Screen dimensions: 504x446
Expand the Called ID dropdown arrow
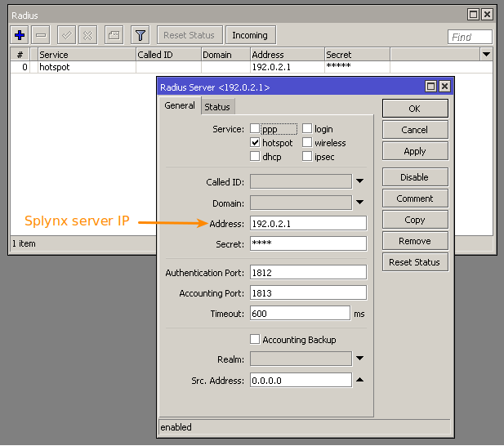360,181
